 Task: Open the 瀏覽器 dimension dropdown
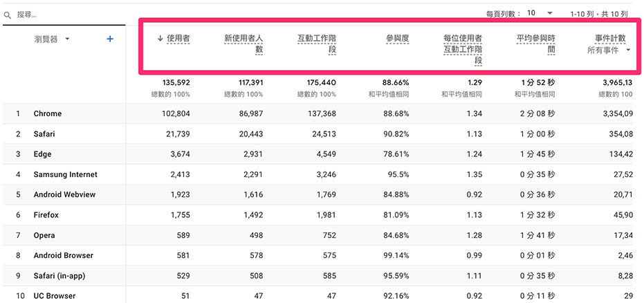(x=52, y=39)
